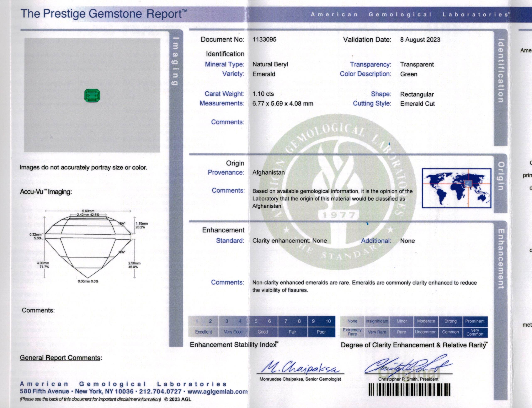Image resolution: width=532 pixels, height=408 pixels.
Task: Click the www.aglgemlab.com website address
Action: pyautogui.click(x=218, y=391)
